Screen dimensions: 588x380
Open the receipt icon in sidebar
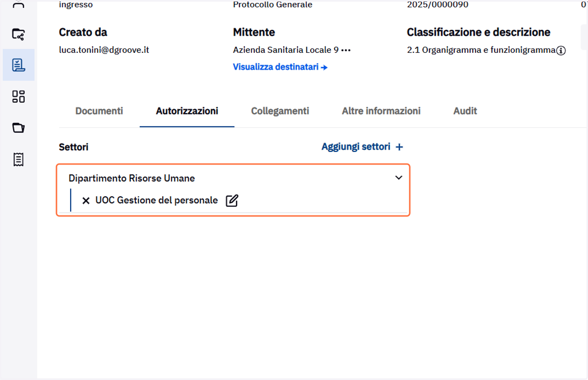18,159
